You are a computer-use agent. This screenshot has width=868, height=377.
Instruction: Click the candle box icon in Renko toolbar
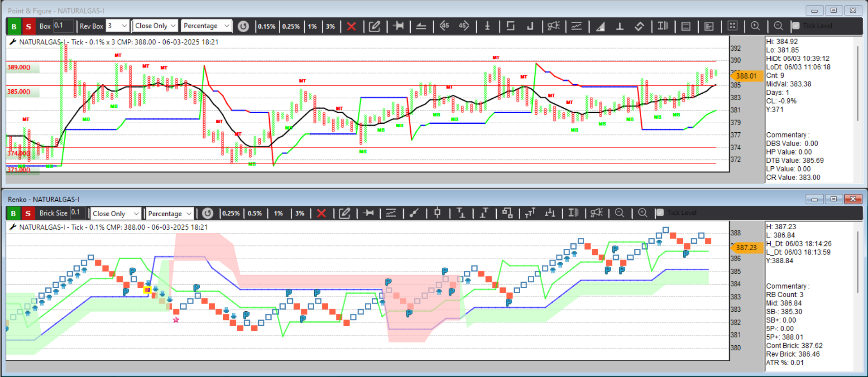tap(437, 213)
